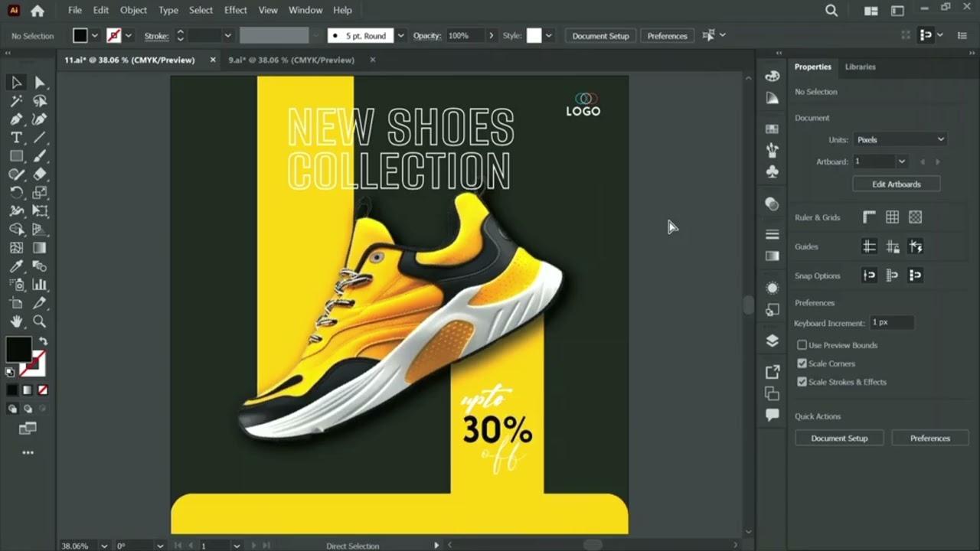This screenshot has height=551, width=980.
Task: Select the Line Segment tool
Action: 40,138
